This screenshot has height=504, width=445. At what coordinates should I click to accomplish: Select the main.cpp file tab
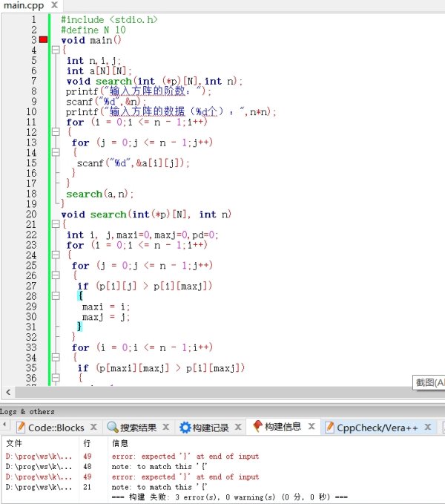point(23,6)
